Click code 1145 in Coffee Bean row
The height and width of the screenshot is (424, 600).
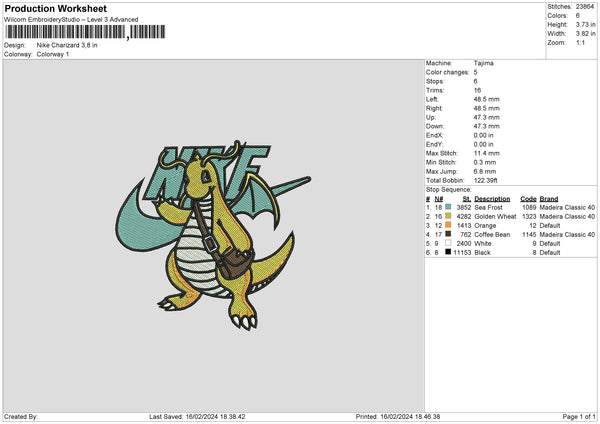pos(529,235)
